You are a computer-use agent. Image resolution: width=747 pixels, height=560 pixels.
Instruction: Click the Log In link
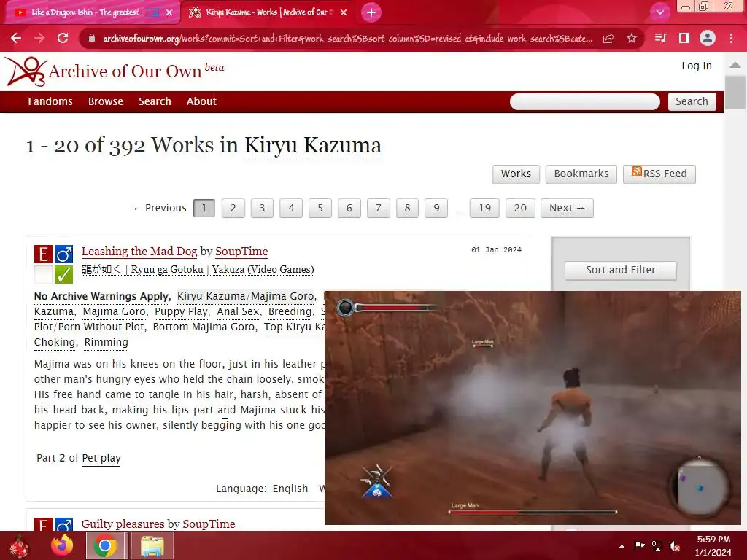pyautogui.click(x=697, y=66)
